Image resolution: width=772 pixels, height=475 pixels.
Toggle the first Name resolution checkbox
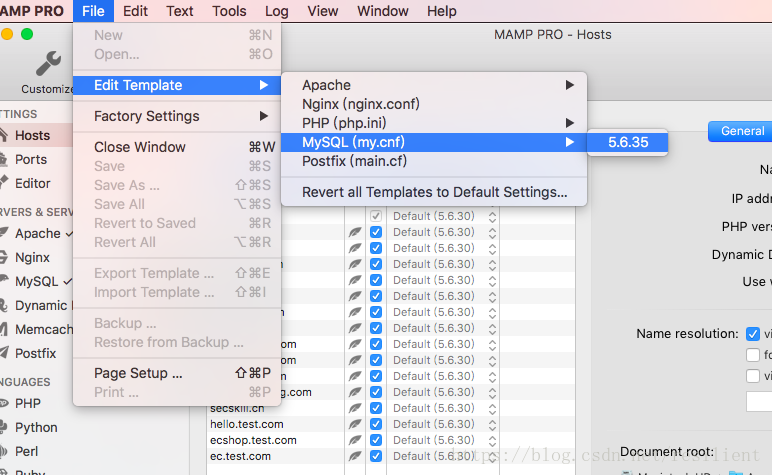(752, 334)
